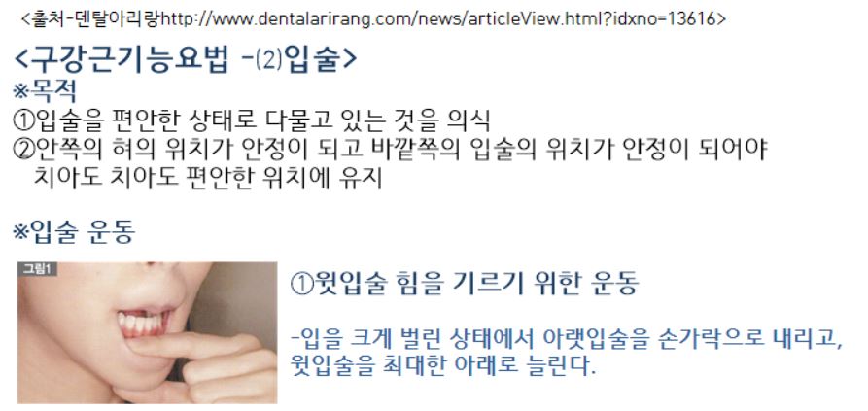This screenshot has width=868, height=411.
Task: Click the instruction line beginning -입을 크게 벌린
Action: 567,339
